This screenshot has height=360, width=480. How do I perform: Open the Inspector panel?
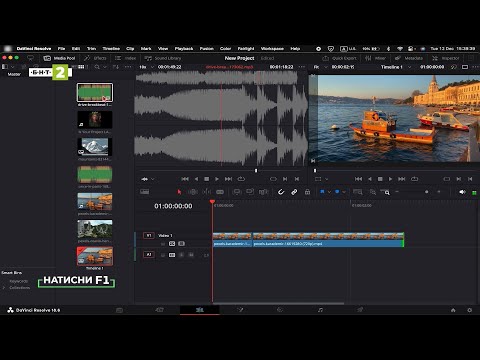(446, 58)
